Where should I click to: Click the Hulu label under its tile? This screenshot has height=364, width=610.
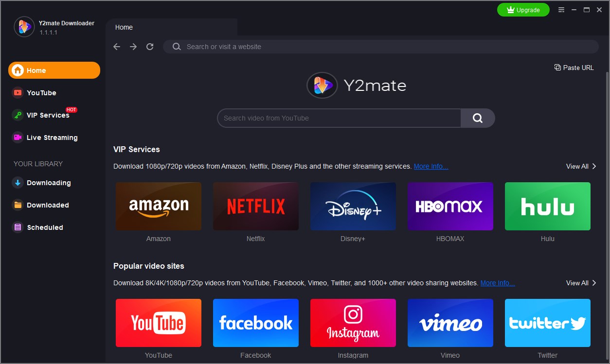click(x=548, y=239)
